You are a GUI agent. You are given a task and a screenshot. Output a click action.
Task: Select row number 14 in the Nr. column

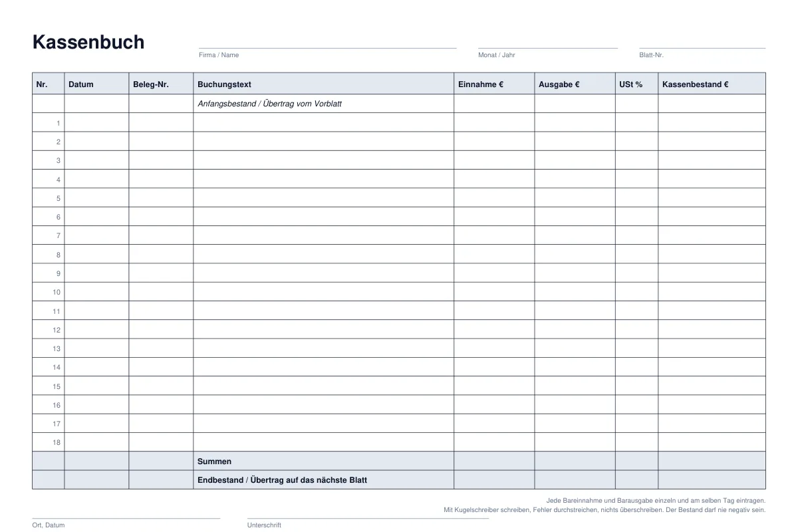tap(57, 367)
